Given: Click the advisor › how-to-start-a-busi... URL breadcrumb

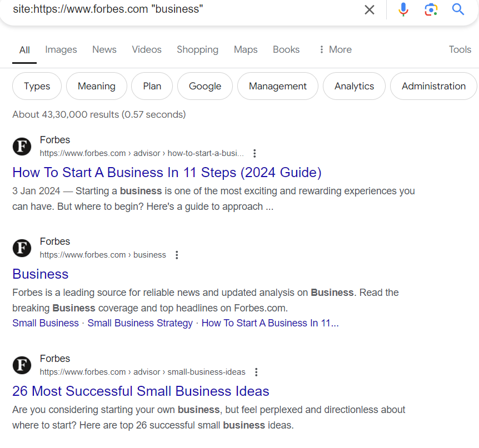Looking at the screenshot, I should click(142, 153).
